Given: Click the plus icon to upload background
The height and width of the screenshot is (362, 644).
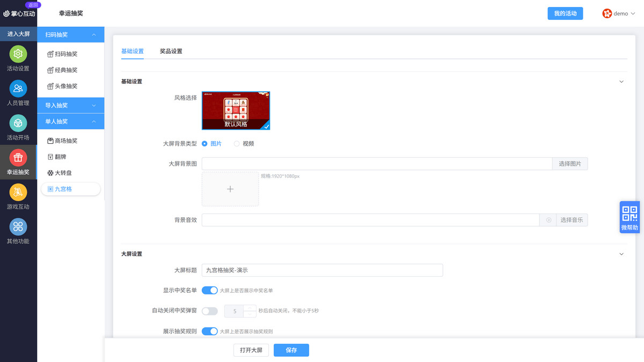Looking at the screenshot, I should click(x=230, y=189).
